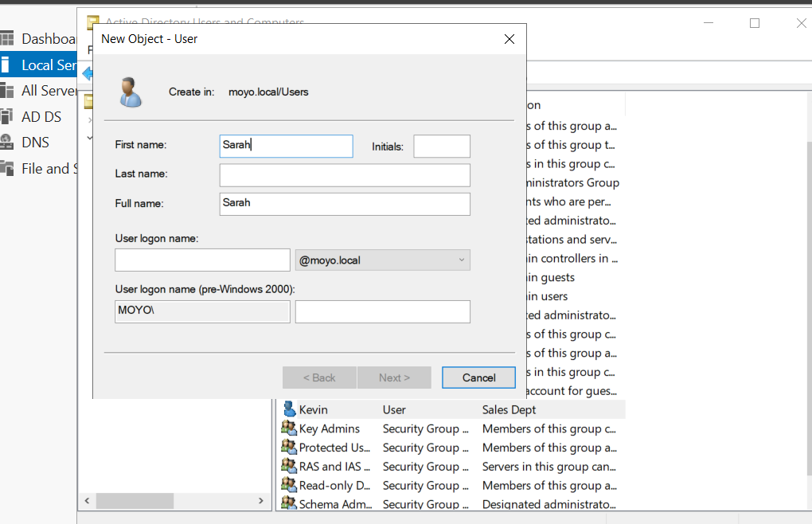Focus the User logon name field
The image size is (812, 524).
(x=202, y=260)
